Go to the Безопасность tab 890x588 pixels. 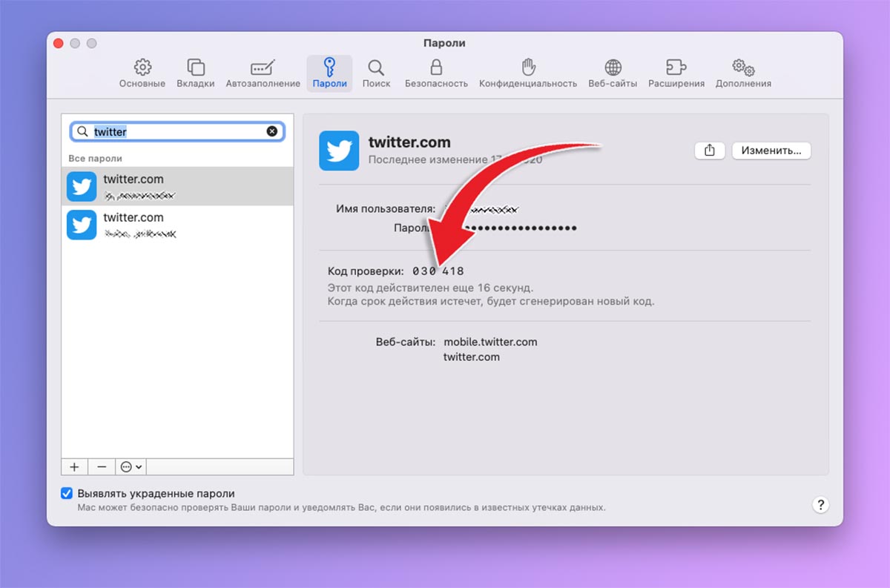pyautogui.click(x=436, y=73)
